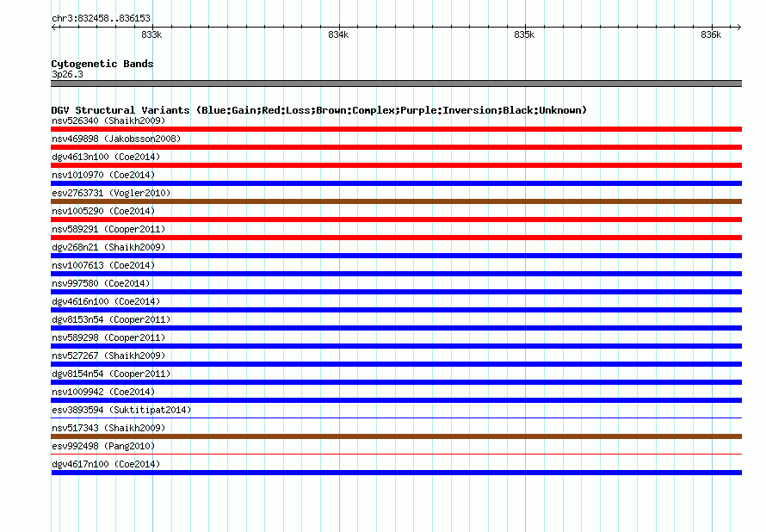Select the blue dgv4617n100 gain bar

coord(396,473)
